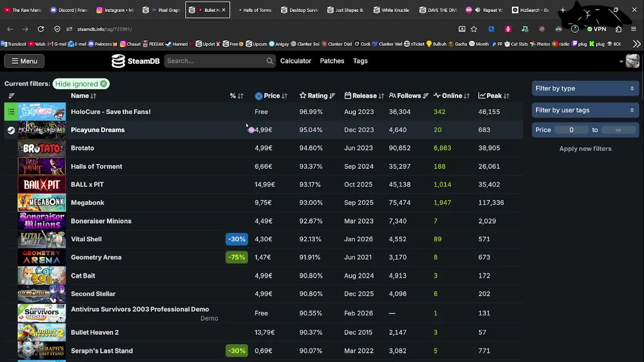
Task: Switch to the DAVE THE DIVER tab
Action: pyautogui.click(x=439, y=10)
